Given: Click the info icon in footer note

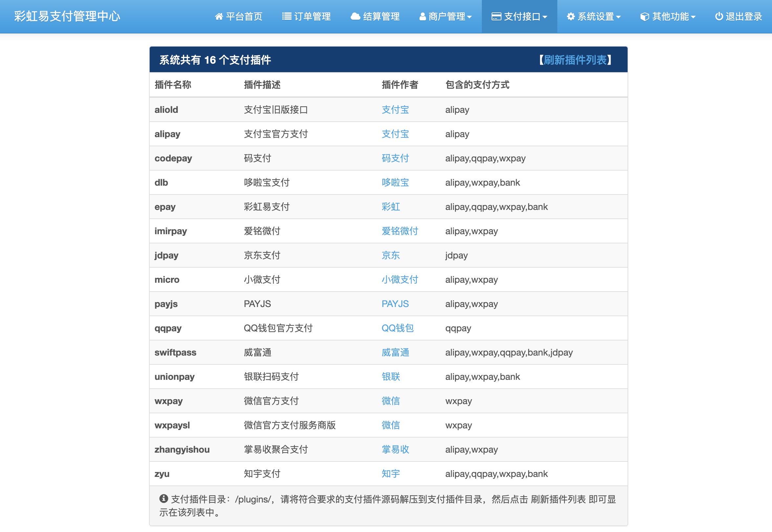Looking at the screenshot, I should 163,499.
